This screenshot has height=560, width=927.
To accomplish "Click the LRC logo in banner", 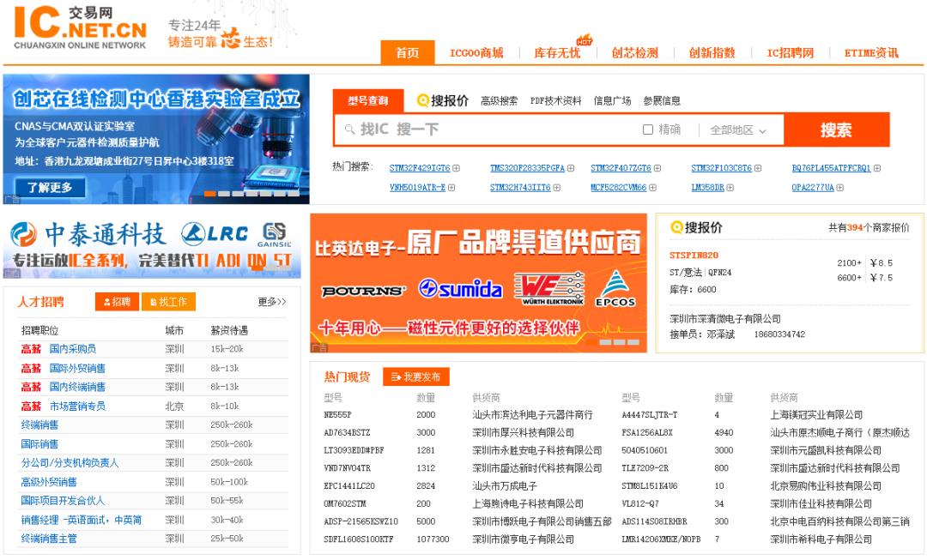I will (x=215, y=234).
